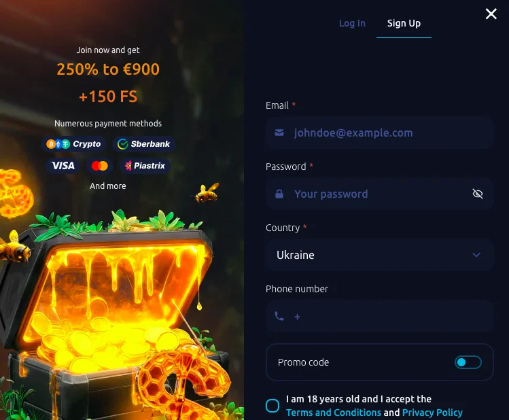
Task: Select the Sign Up tab
Action: coord(404,23)
